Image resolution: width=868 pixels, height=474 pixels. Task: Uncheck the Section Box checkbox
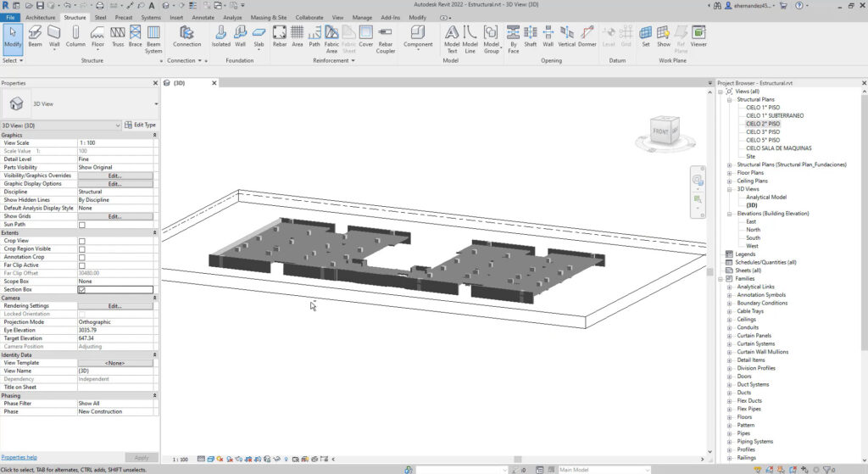82,290
